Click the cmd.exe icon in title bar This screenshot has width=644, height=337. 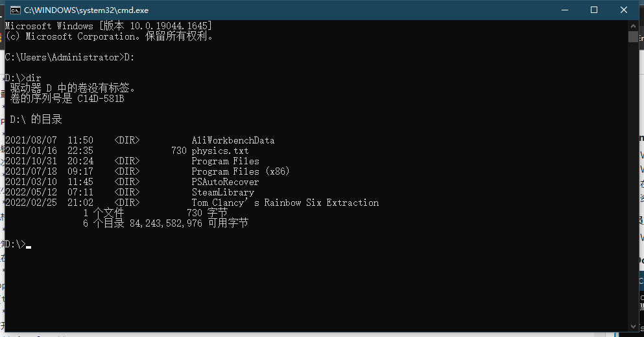coord(14,10)
